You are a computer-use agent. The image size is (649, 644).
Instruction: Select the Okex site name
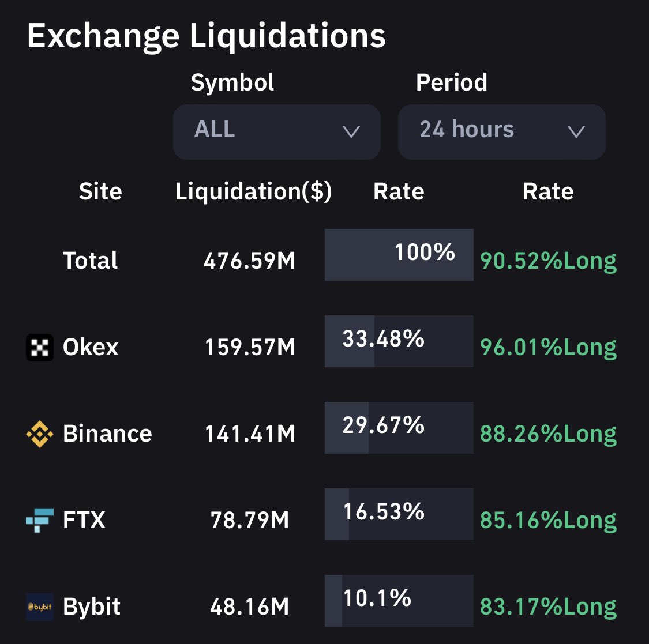(x=90, y=347)
